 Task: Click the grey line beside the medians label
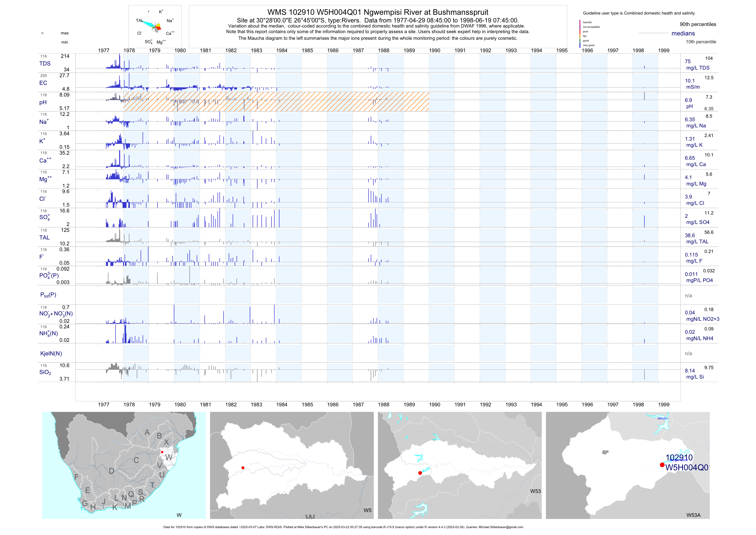(653, 33)
